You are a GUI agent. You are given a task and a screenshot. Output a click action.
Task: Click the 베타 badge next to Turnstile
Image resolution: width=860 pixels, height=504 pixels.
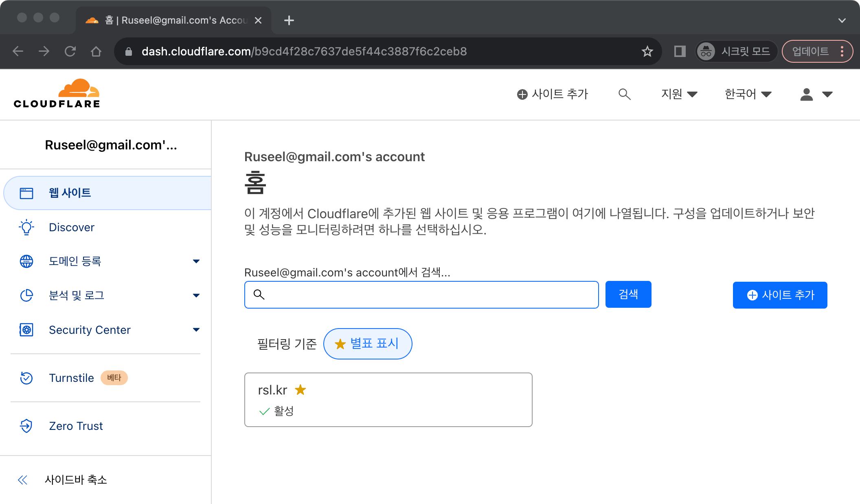(x=114, y=378)
